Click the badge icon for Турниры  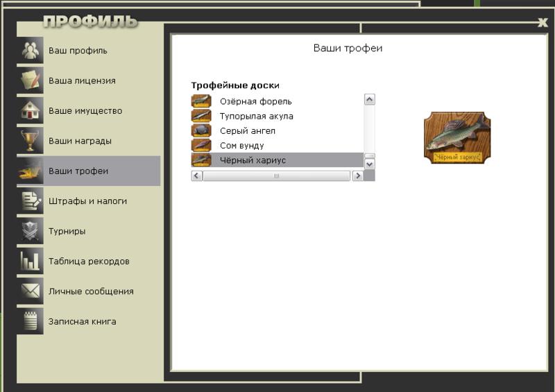pyautogui.click(x=30, y=231)
